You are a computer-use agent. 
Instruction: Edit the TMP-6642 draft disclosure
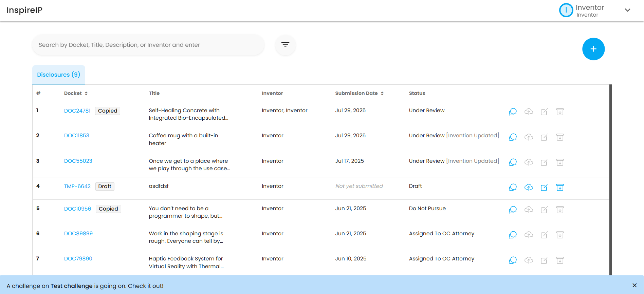(x=544, y=188)
